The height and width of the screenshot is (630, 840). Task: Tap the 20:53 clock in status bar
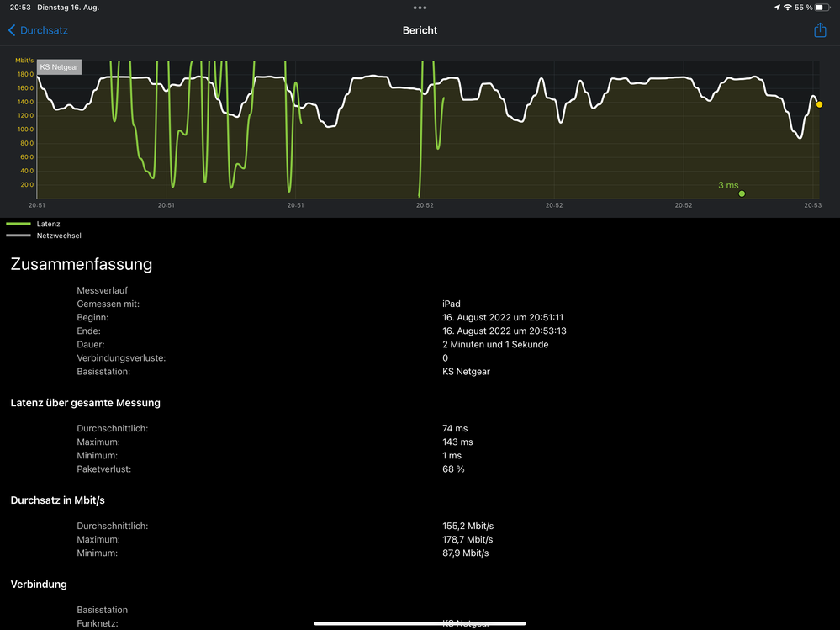(x=20, y=8)
